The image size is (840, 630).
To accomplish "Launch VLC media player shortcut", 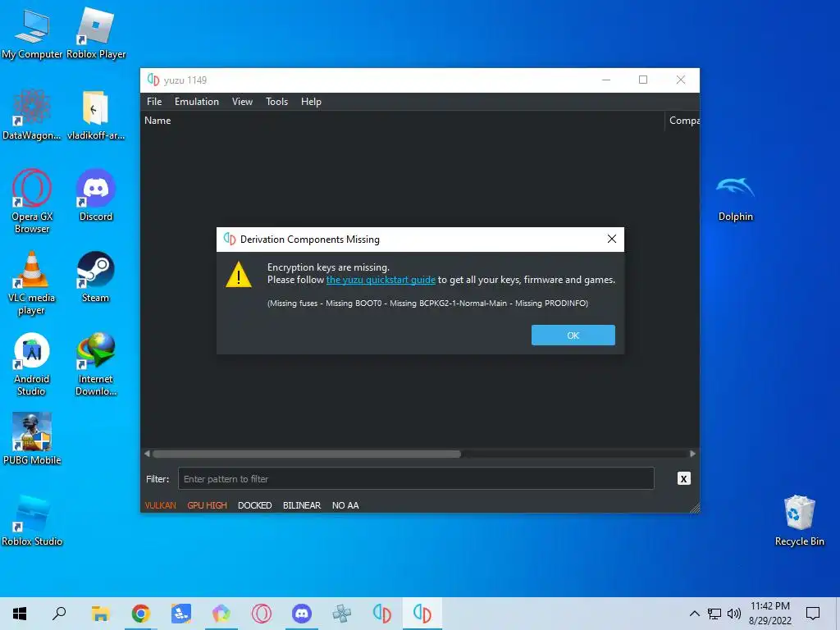I will coord(32,283).
